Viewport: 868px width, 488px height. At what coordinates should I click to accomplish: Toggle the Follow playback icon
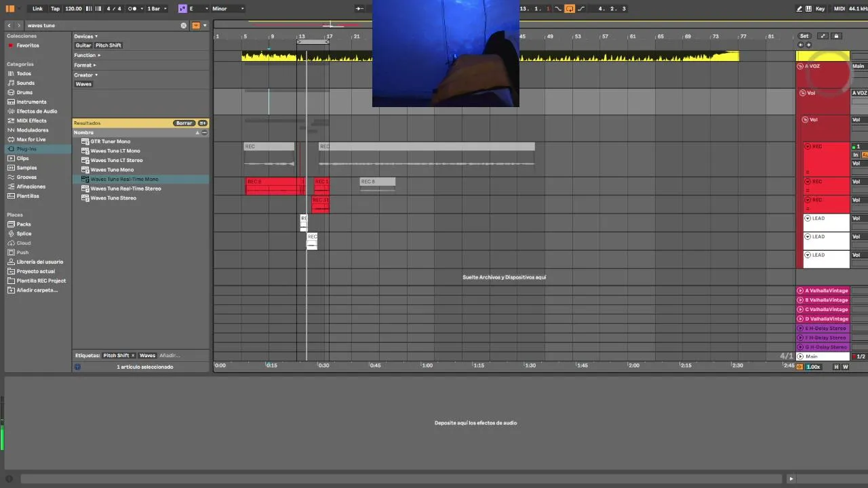(359, 9)
